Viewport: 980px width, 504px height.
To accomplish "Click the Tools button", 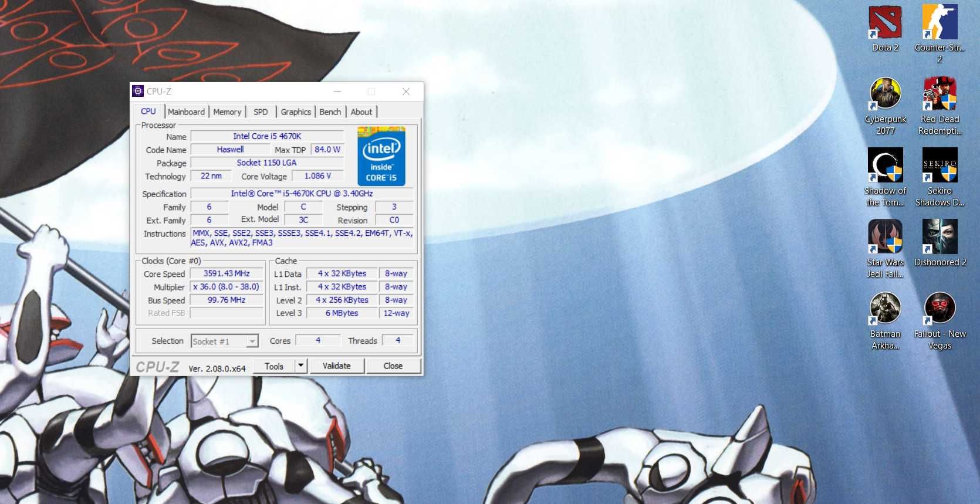I will pyautogui.click(x=274, y=366).
